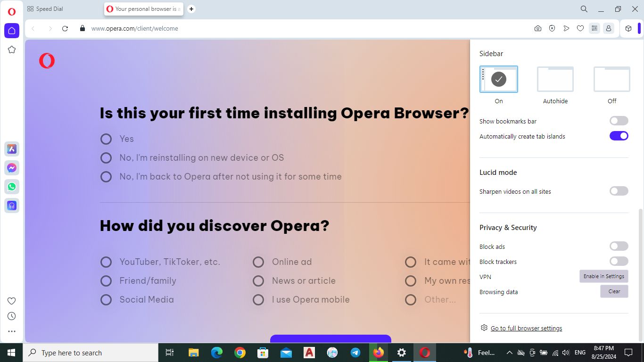Open Task View on the taskbar
Image resolution: width=644 pixels, height=362 pixels.
click(170, 353)
